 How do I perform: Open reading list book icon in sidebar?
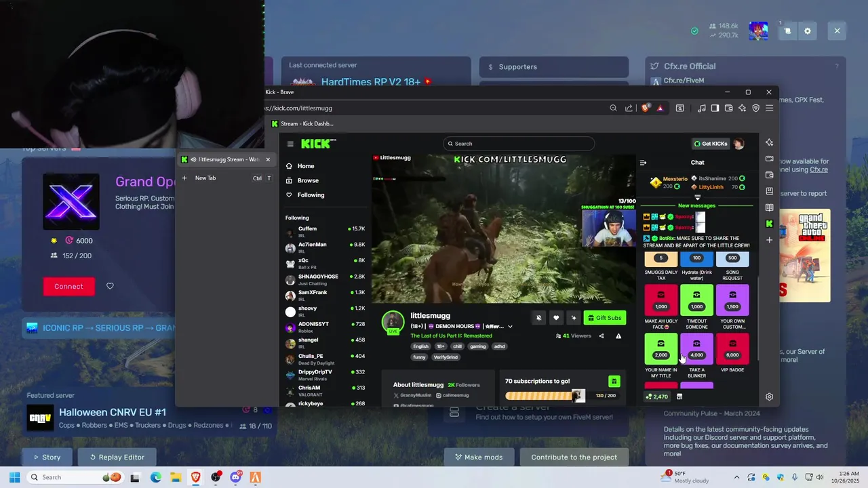pyautogui.click(x=769, y=207)
